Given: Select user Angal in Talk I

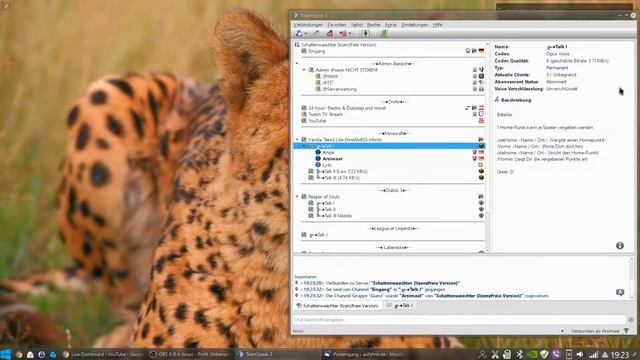Looking at the screenshot, I should coord(329,153).
